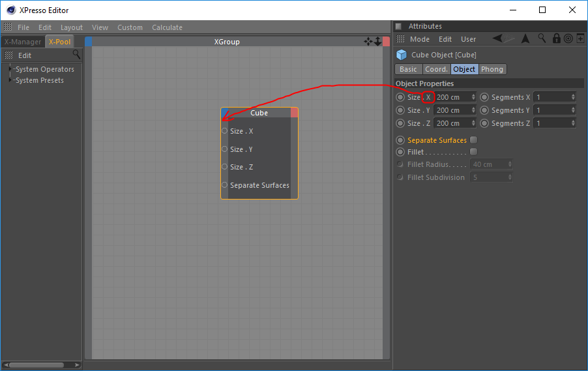The image size is (588, 371).
Task: Click Size . X value stepper arrows
Action: [473, 97]
